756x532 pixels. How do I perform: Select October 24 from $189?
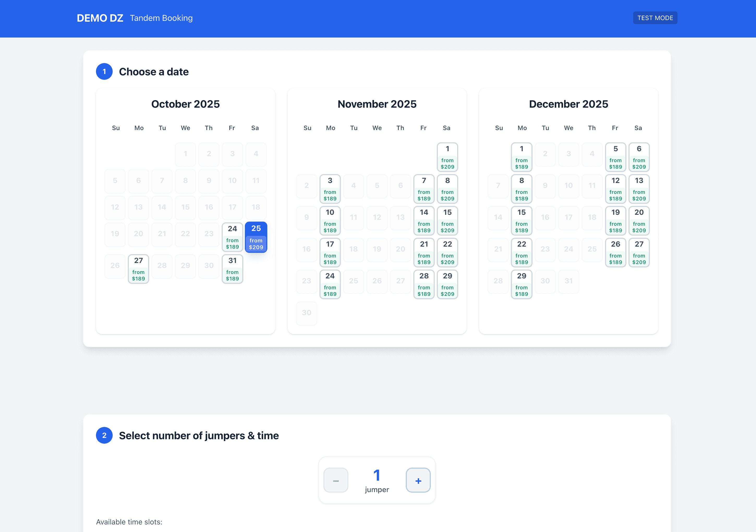[232, 237]
